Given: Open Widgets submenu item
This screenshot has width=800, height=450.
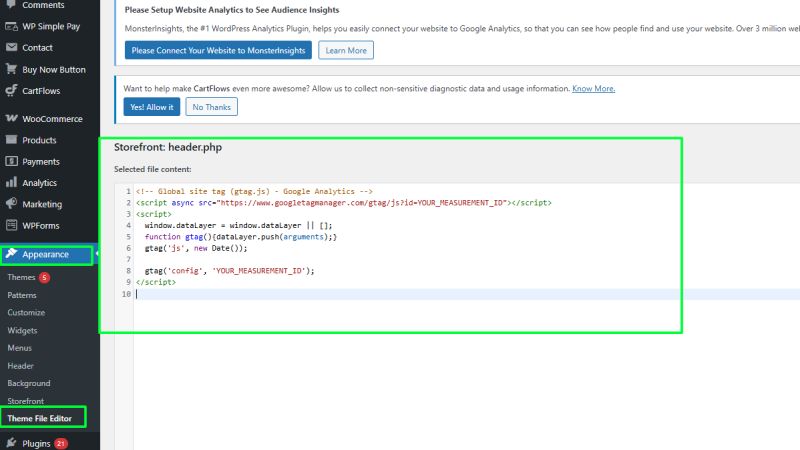Looking at the screenshot, I should [x=22, y=330].
